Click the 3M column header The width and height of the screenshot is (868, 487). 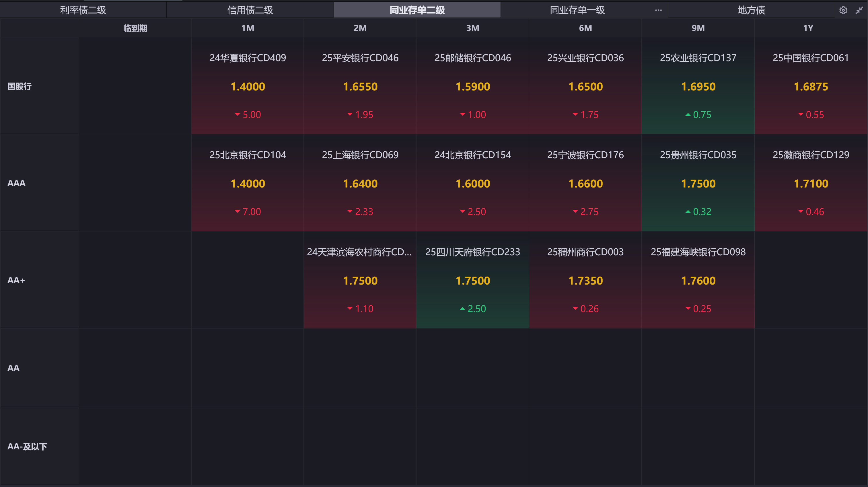pos(472,28)
